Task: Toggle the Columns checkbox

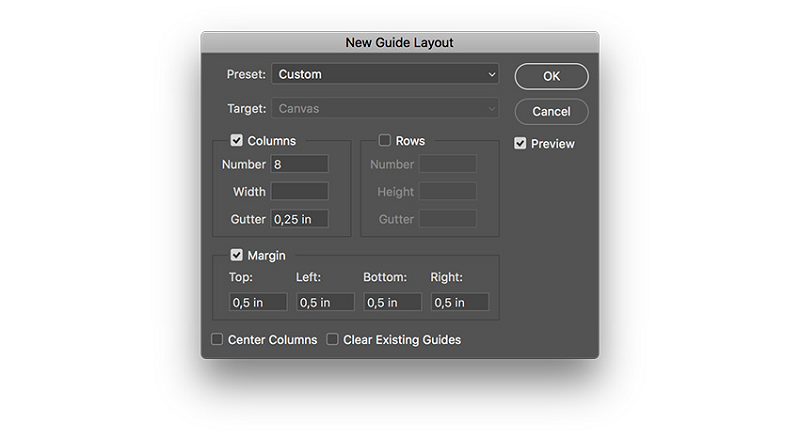Action: pyautogui.click(x=237, y=141)
